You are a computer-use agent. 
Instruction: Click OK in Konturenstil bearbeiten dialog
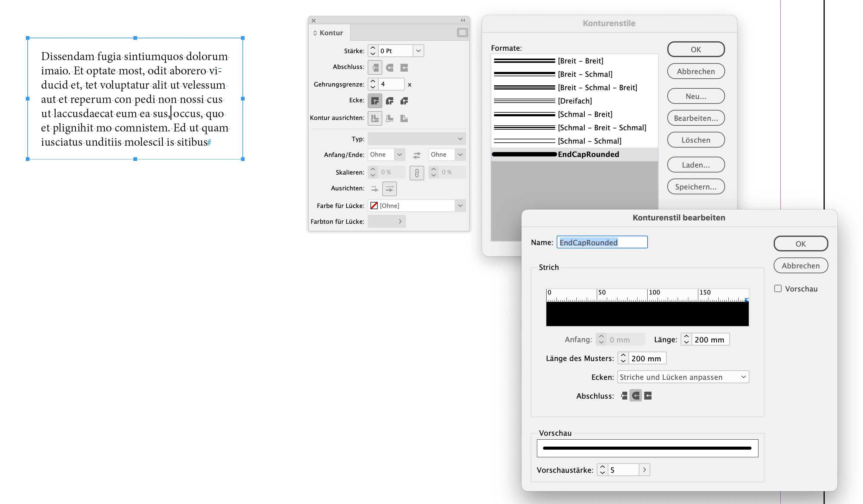click(x=800, y=243)
